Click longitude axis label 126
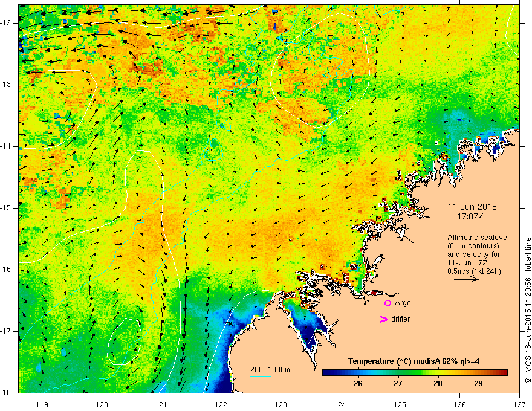 pyautogui.click(x=459, y=404)
